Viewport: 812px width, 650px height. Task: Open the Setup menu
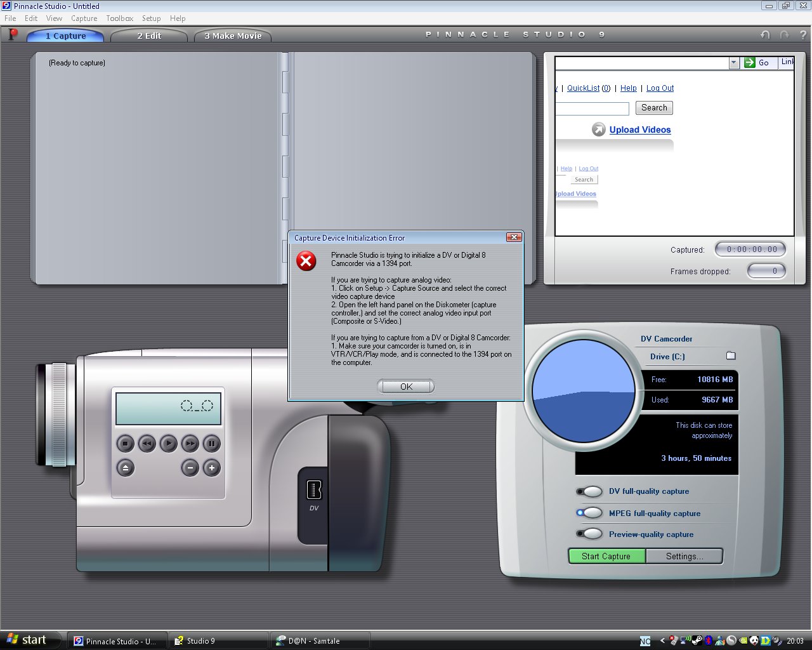[x=151, y=18]
